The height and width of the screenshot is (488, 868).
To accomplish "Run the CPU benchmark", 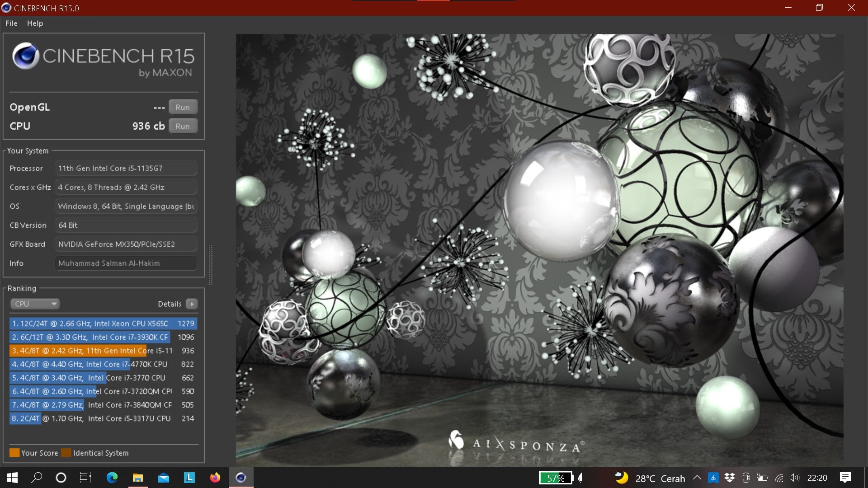I will pos(183,126).
